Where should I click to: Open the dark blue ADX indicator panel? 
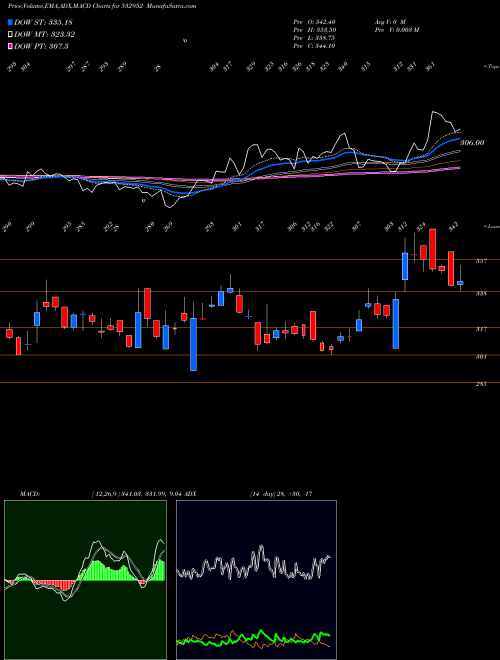click(x=256, y=580)
